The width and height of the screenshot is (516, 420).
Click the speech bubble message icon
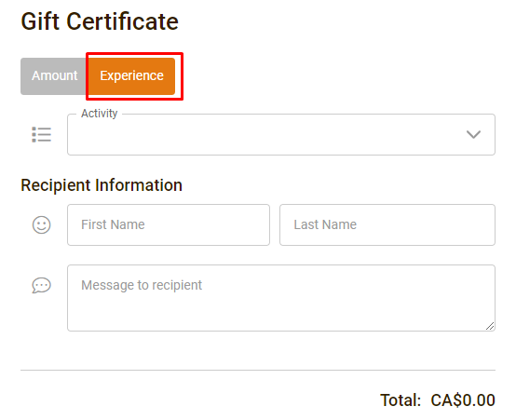(x=42, y=285)
